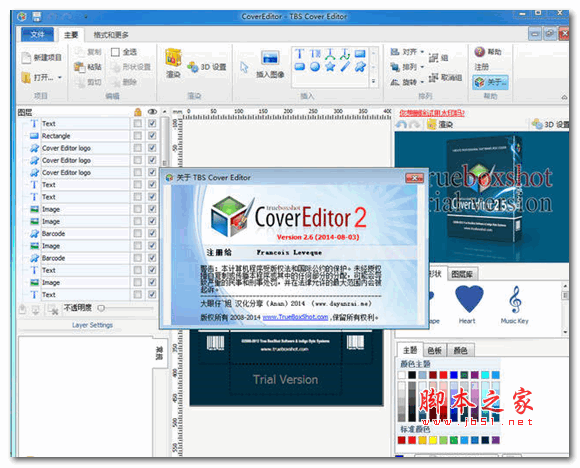Viewport: 580px width, 468px height.
Task: Click the 注册 register button
Action: (x=482, y=67)
